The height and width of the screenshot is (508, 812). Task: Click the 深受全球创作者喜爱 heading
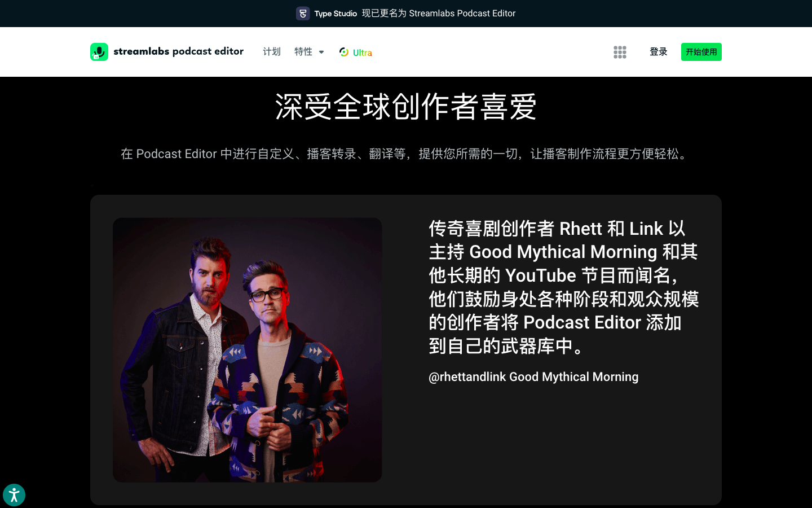pos(406,107)
